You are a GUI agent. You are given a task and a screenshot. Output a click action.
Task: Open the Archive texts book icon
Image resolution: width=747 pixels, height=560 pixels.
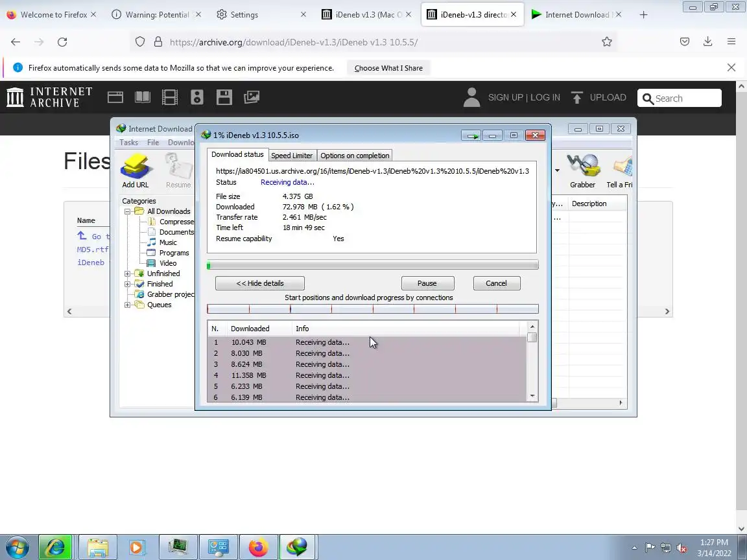pos(143,97)
